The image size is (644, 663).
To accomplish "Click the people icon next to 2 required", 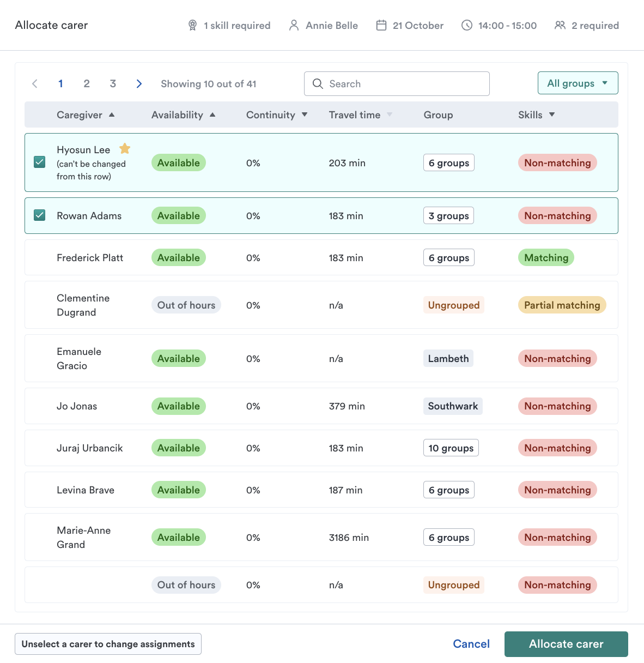I will pos(560,26).
